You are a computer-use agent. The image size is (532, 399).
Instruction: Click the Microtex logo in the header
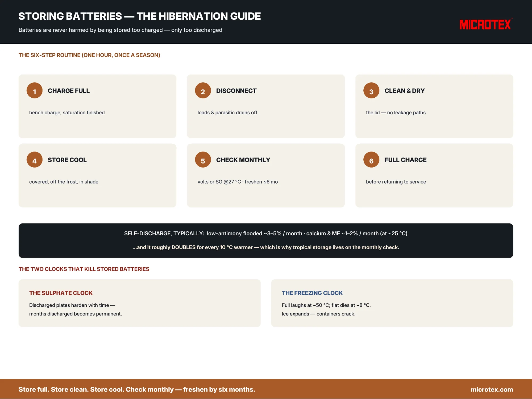(x=485, y=24)
